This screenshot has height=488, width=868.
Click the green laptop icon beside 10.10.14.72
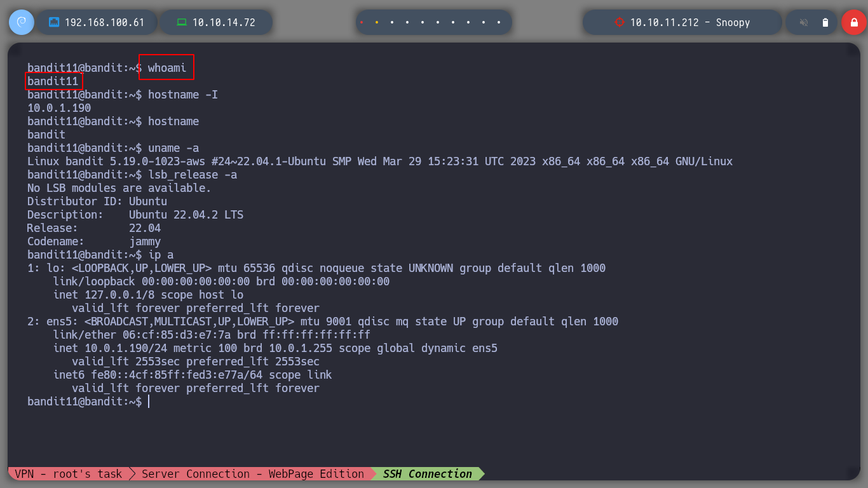(x=182, y=22)
